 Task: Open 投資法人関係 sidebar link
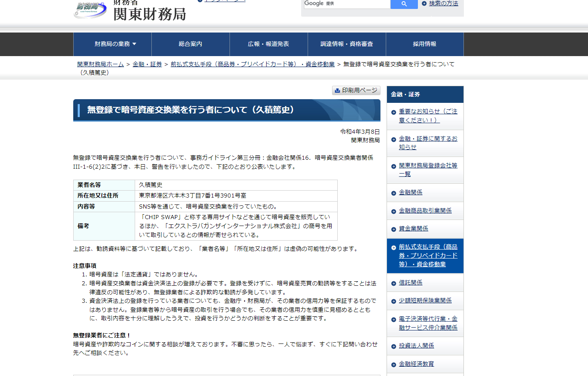pos(416,346)
